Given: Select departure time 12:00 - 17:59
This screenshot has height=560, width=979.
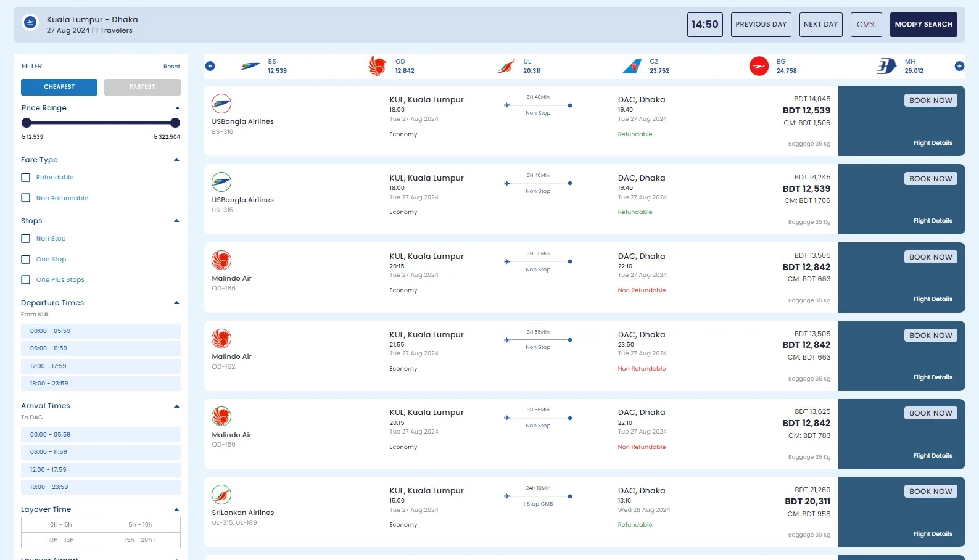Looking at the screenshot, I should pos(101,366).
